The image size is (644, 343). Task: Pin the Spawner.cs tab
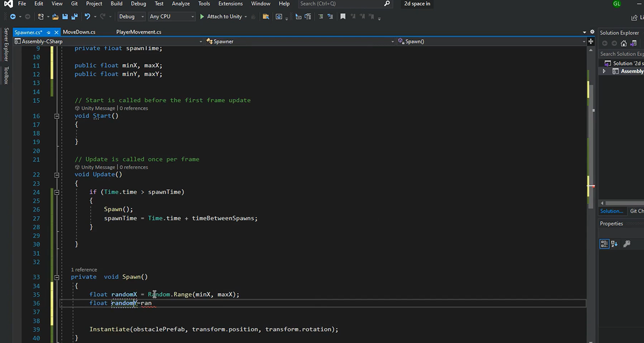pyautogui.click(x=49, y=32)
